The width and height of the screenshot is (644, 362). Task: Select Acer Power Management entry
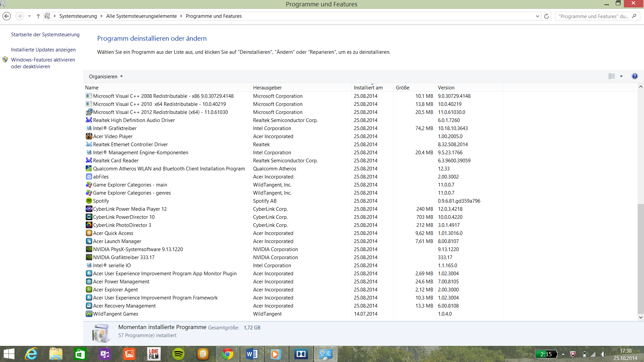[121, 281]
